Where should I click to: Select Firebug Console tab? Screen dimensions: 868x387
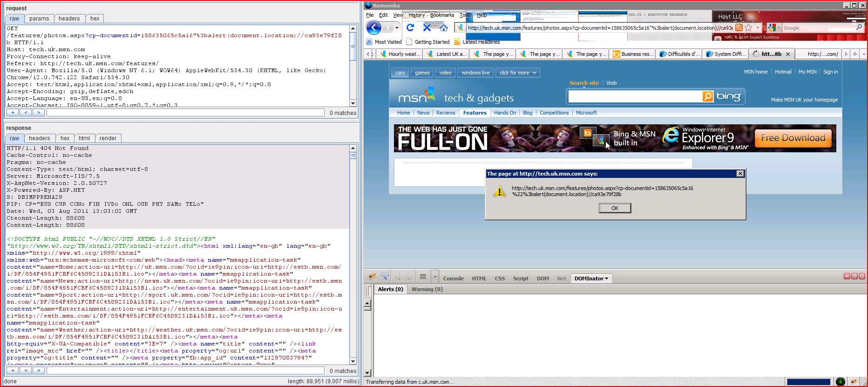(453, 278)
